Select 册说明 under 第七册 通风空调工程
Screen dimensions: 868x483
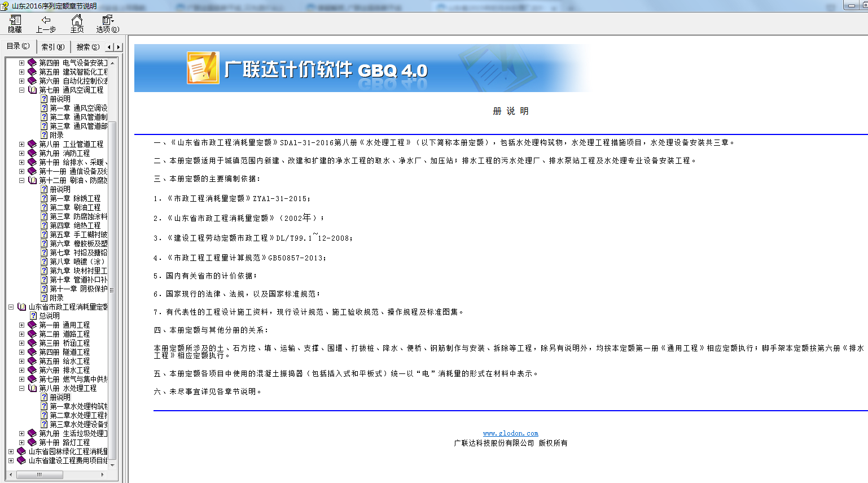click(x=60, y=99)
